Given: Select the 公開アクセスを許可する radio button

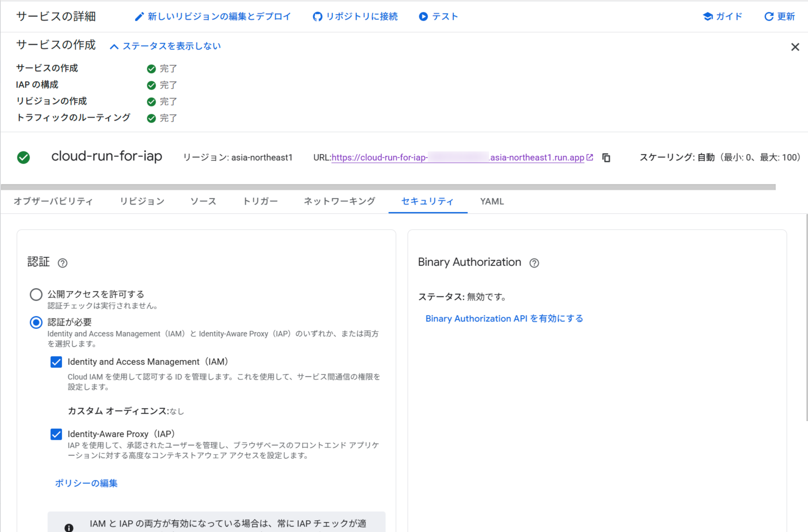Looking at the screenshot, I should tap(36, 294).
